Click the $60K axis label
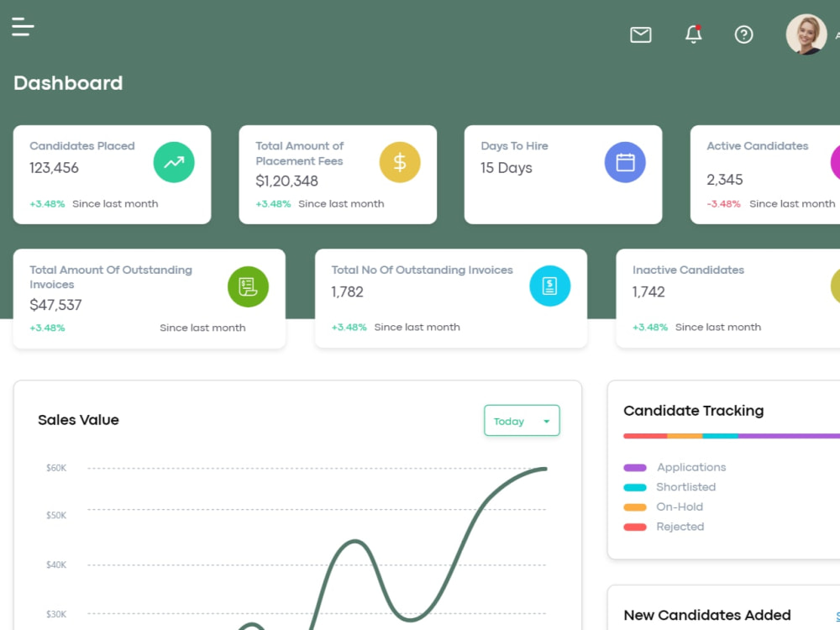This screenshot has width=840, height=630. (56, 468)
